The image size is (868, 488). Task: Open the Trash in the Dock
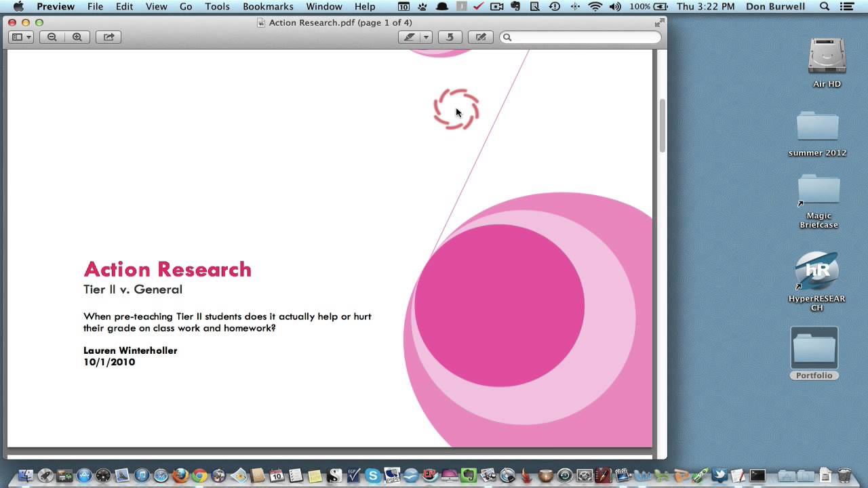[x=844, y=476]
